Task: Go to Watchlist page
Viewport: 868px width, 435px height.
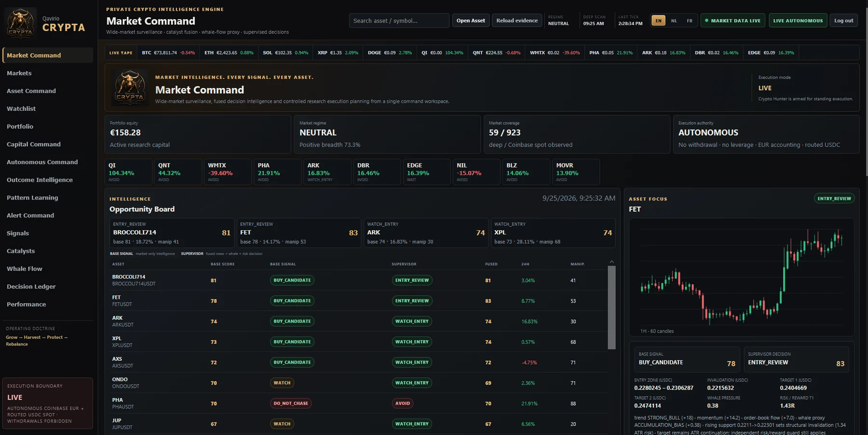Action: click(x=47, y=109)
